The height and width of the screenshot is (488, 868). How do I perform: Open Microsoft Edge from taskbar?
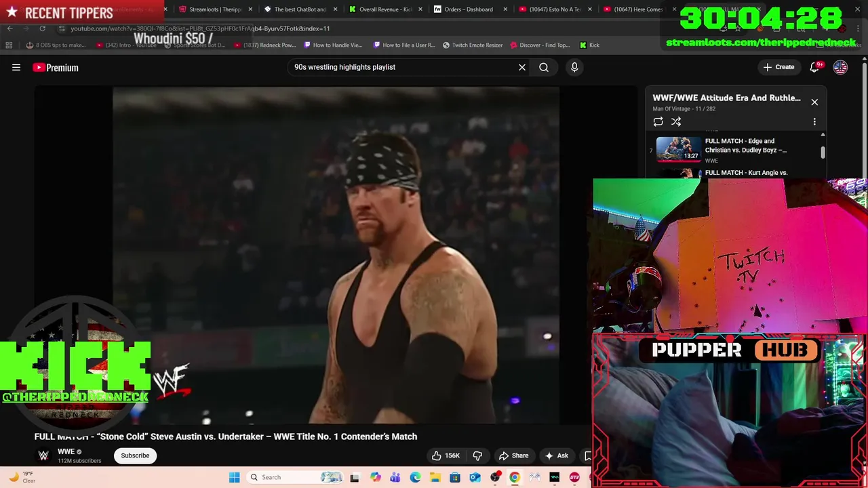click(415, 478)
